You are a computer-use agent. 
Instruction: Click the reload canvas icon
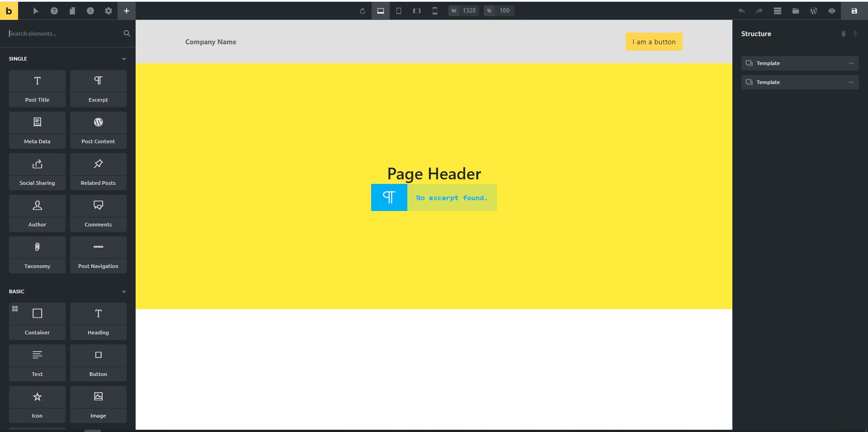362,11
